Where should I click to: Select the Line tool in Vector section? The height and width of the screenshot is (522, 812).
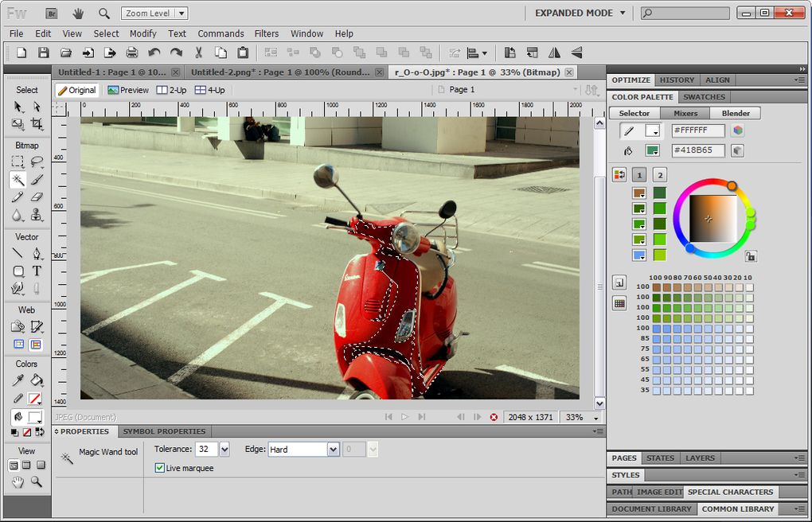(18, 254)
